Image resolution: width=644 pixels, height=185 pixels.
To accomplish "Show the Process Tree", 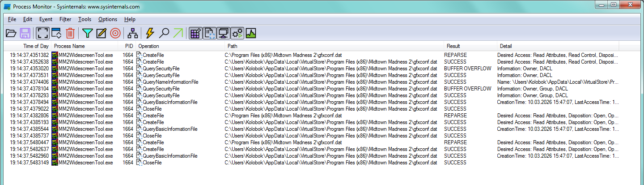I will pos(132,33).
